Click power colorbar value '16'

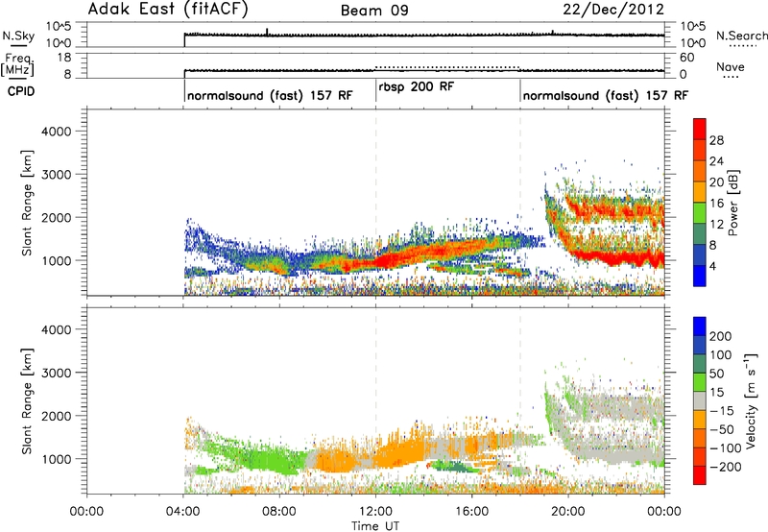coord(716,204)
